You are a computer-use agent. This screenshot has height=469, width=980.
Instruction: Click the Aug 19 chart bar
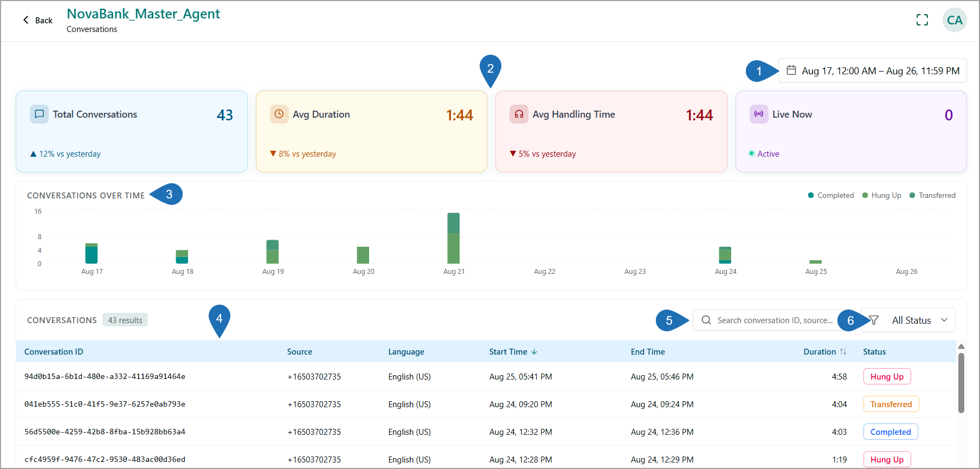(x=273, y=252)
